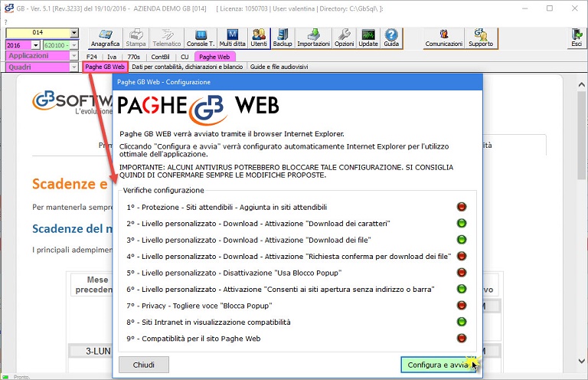Open the Anagrafica toolbar icon
Screen dimensions: 588x380
[x=105, y=38]
